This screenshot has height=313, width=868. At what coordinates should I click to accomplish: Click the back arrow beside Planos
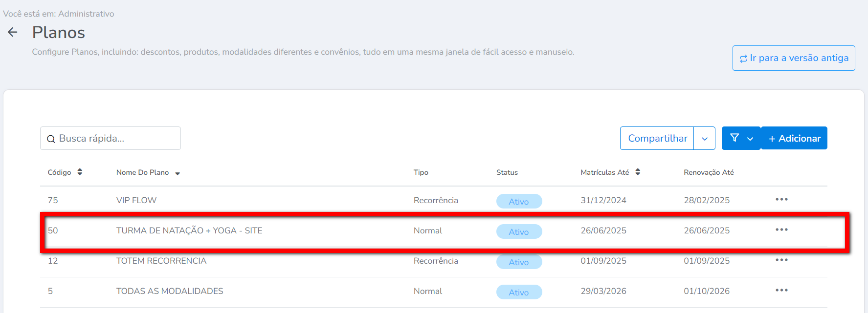(13, 32)
